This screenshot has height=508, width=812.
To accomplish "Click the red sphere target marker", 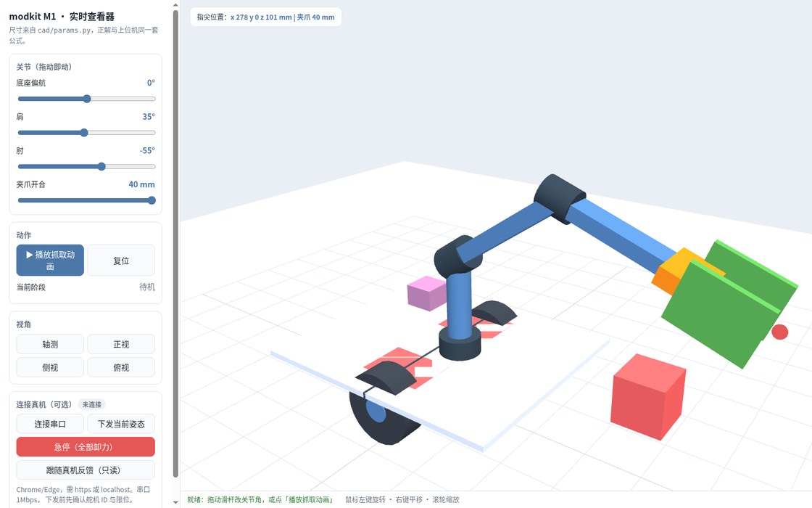I will coord(780,332).
